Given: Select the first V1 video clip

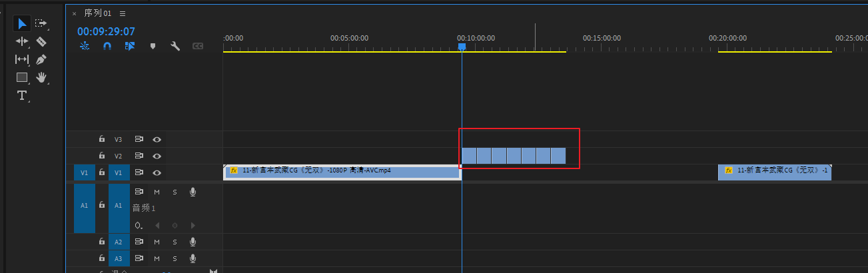Looking at the screenshot, I should [x=341, y=171].
